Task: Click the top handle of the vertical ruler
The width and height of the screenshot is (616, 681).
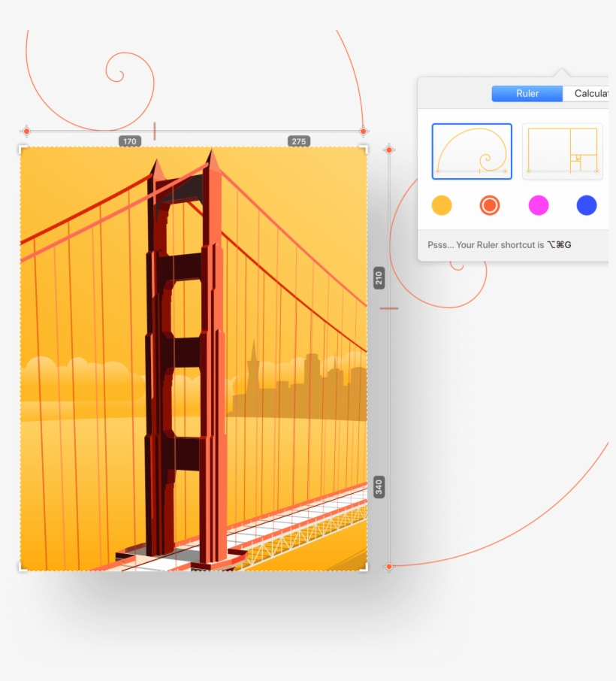Action: point(388,149)
